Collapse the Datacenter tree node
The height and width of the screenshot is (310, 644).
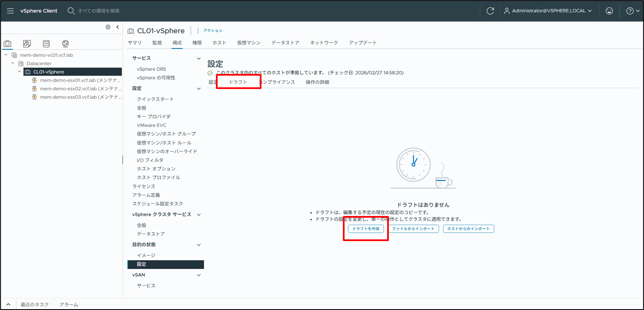(x=12, y=64)
